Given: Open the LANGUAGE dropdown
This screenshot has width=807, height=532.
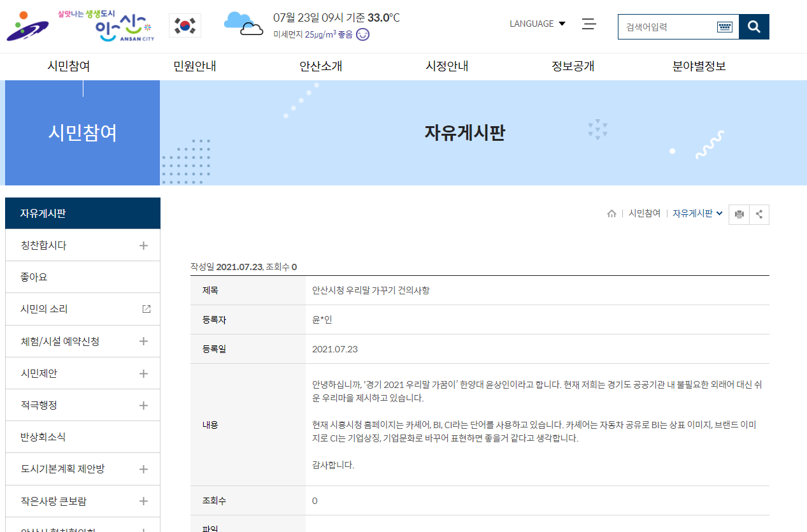Looking at the screenshot, I should (x=537, y=24).
